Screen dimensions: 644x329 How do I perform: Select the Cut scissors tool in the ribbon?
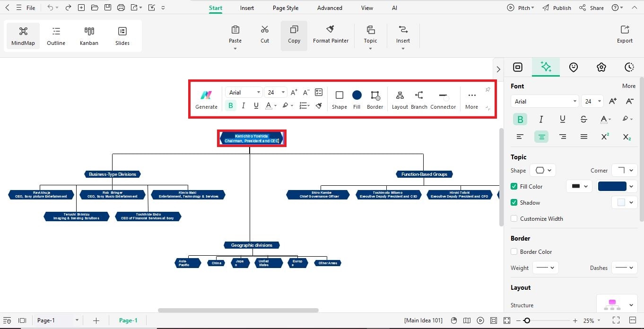click(265, 34)
